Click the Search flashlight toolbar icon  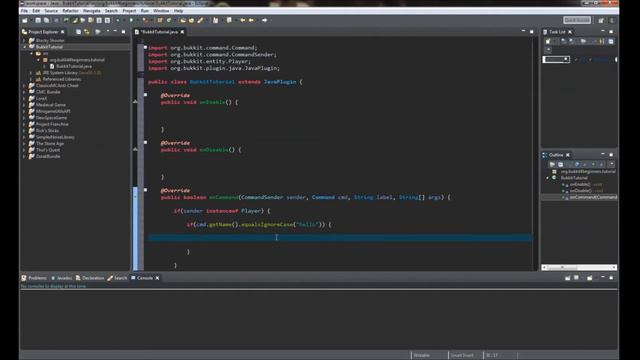pyautogui.click(x=200, y=20)
